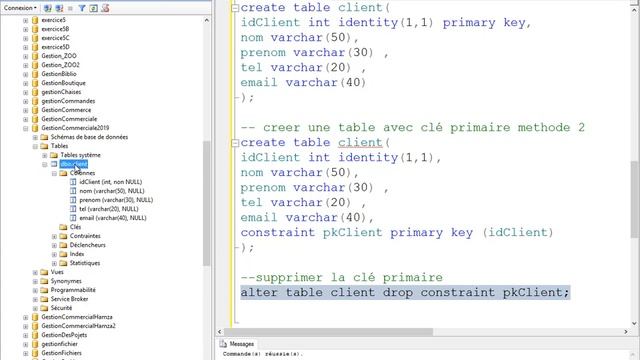Click the Schémas de base de données folder icon
640x360 pixels.
(44, 137)
